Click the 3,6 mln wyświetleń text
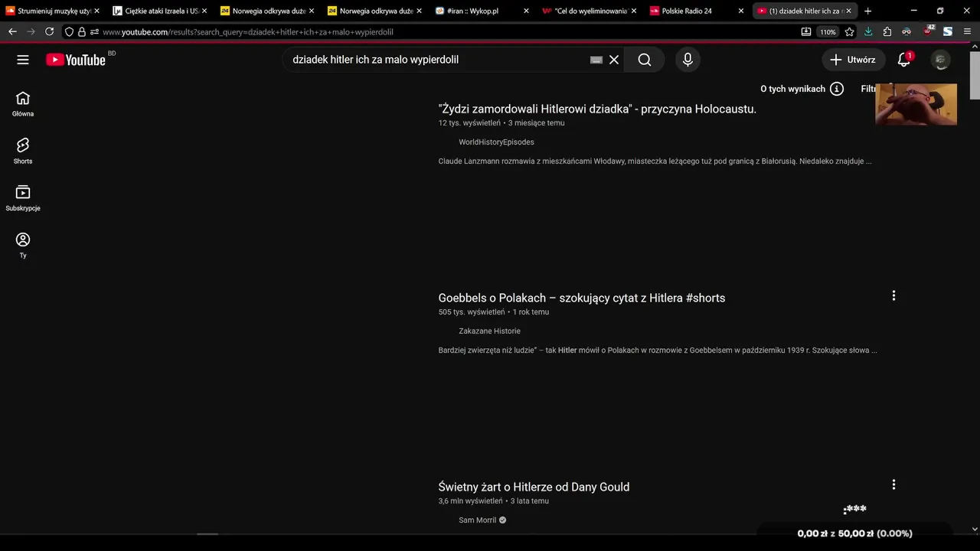The image size is (980, 551). tap(471, 501)
